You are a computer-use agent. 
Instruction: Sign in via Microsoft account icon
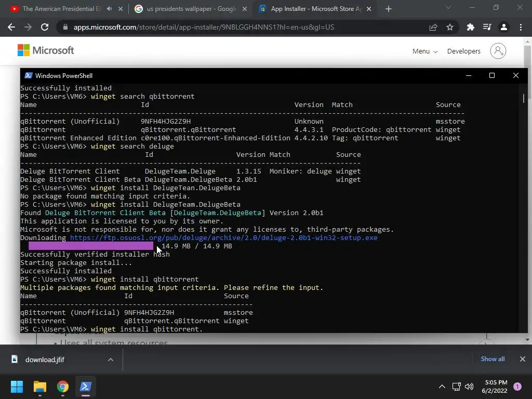[x=498, y=51]
